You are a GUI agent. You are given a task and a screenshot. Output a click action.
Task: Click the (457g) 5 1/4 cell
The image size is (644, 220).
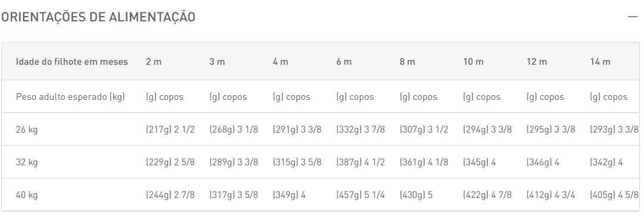tap(360, 195)
